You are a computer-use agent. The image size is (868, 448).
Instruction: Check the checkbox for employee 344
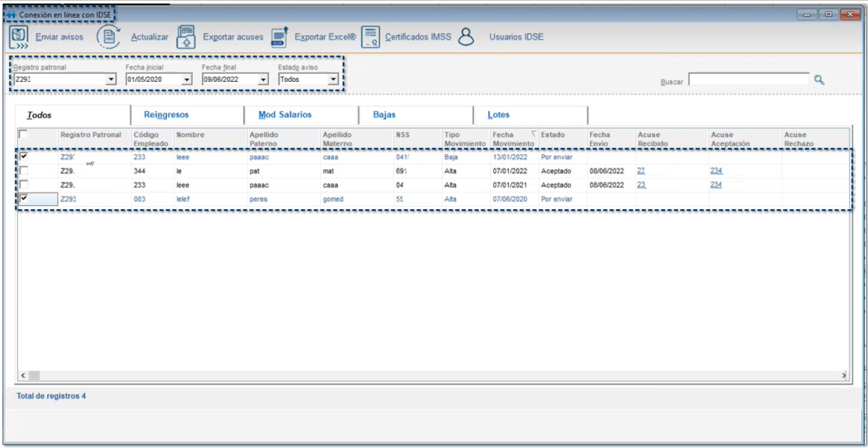point(24,171)
